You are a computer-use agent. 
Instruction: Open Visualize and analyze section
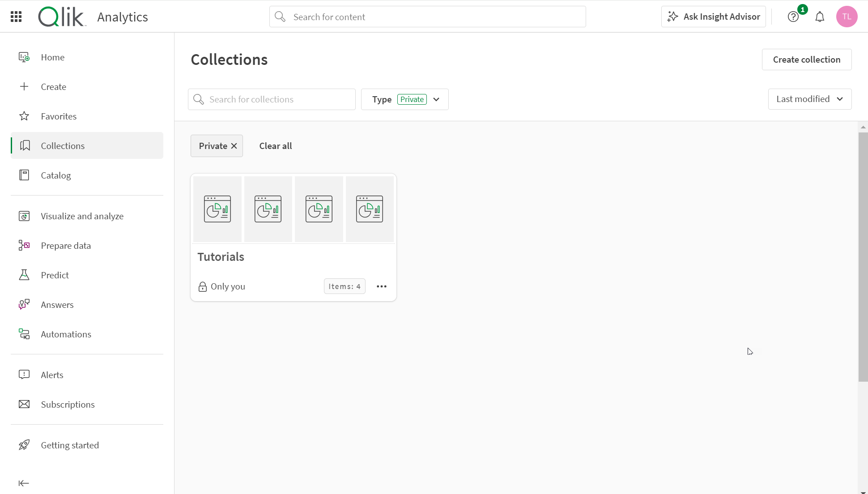click(82, 216)
